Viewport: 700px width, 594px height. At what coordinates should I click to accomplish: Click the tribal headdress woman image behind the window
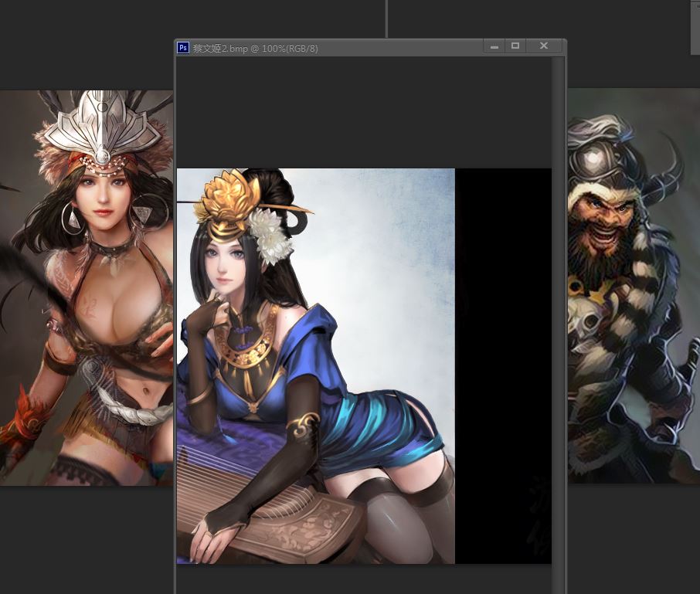click(x=87, y=288)
